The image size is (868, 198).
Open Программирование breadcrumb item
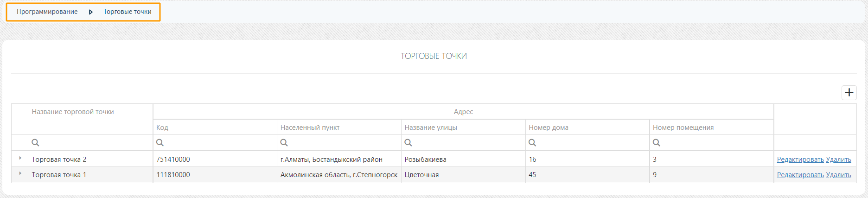point(47,12)
